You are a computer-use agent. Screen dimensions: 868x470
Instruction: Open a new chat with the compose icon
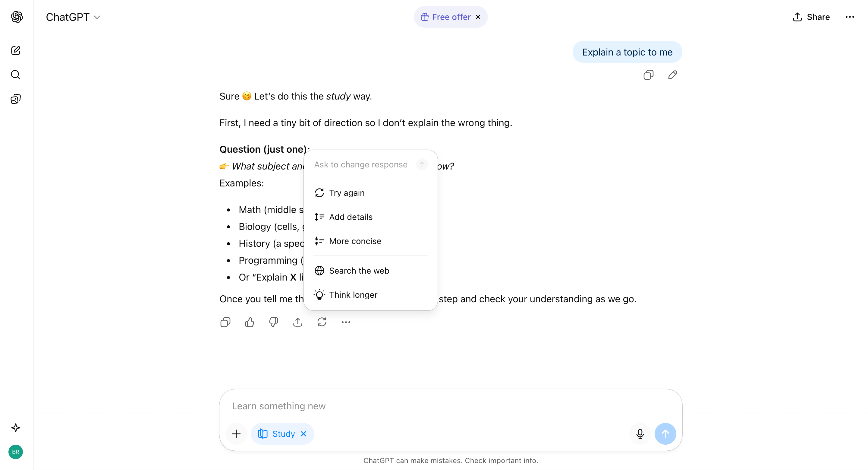[16, 51]
